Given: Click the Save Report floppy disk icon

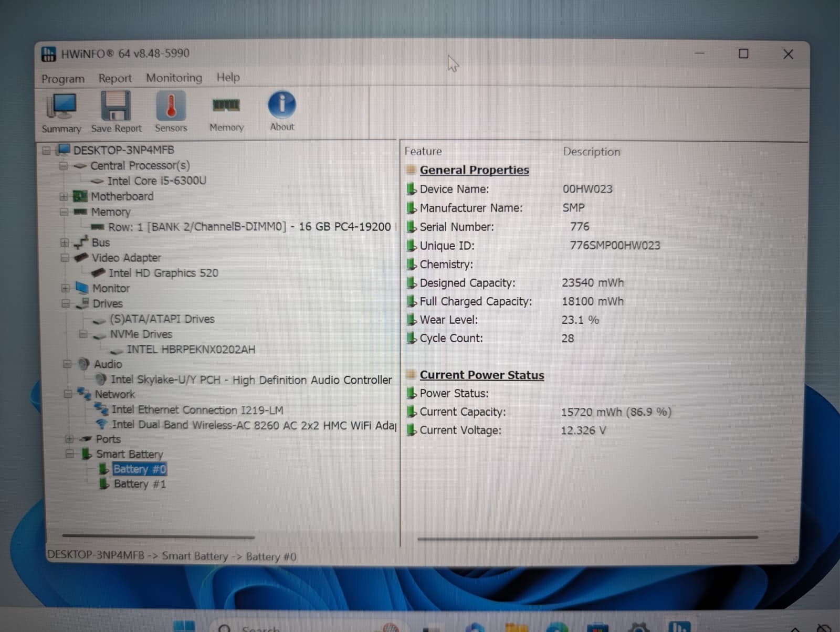Looking at the screenshot, I should [115, 106].
